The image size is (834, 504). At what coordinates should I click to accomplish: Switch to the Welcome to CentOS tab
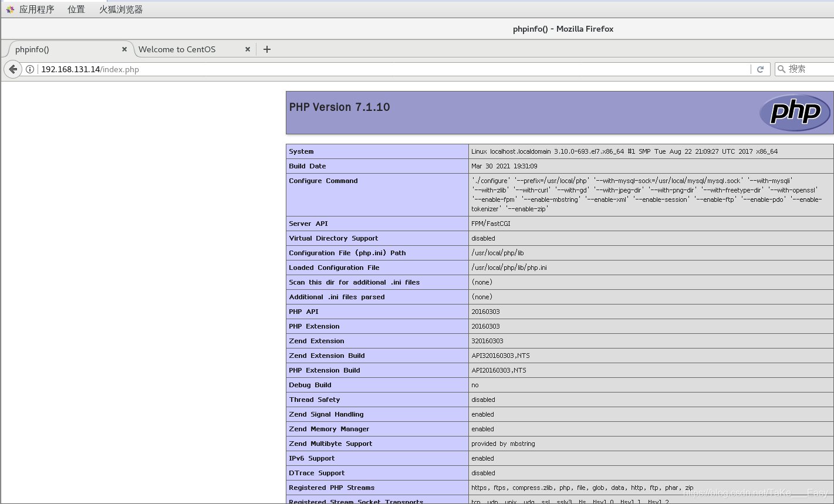pos(194,49)
